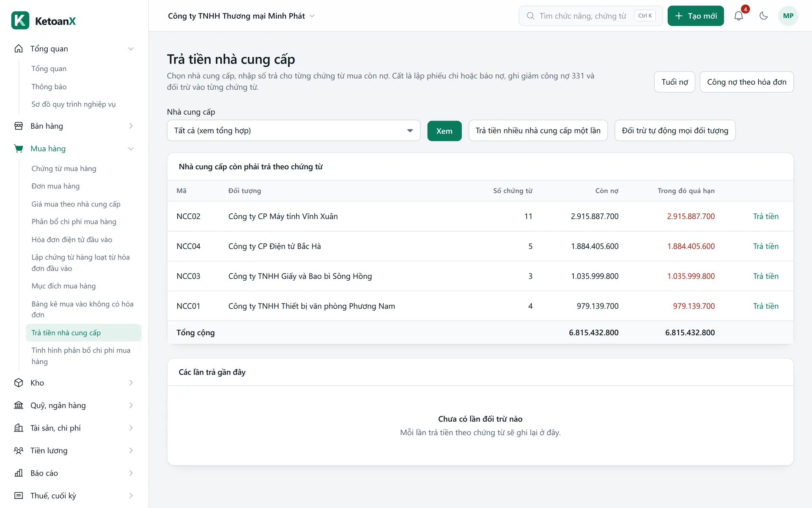Image resolution: width=812 pixels, height=508 pixels.
Task: Open Sơ đồ quy trình nghiệp vụ
Action: 74,104
